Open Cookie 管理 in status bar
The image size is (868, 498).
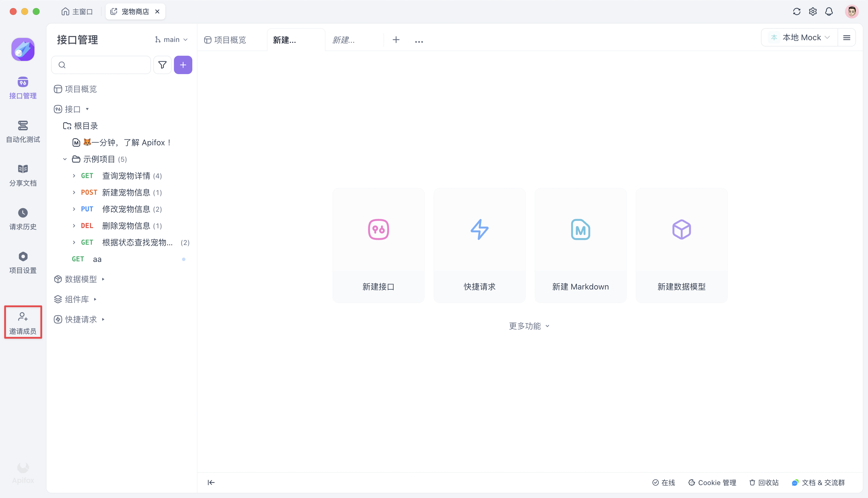[x=712, y=482]
